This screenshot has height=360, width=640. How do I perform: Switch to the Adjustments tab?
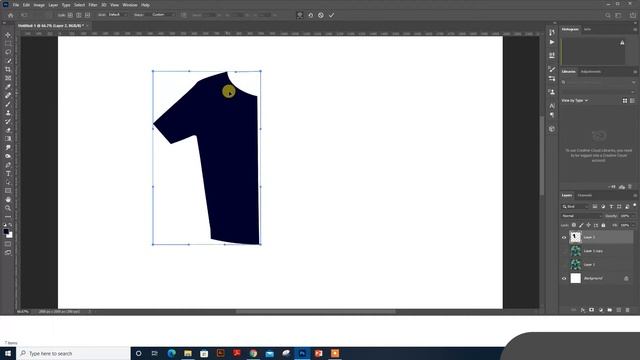pyautogui.click(x=591, y=71)
